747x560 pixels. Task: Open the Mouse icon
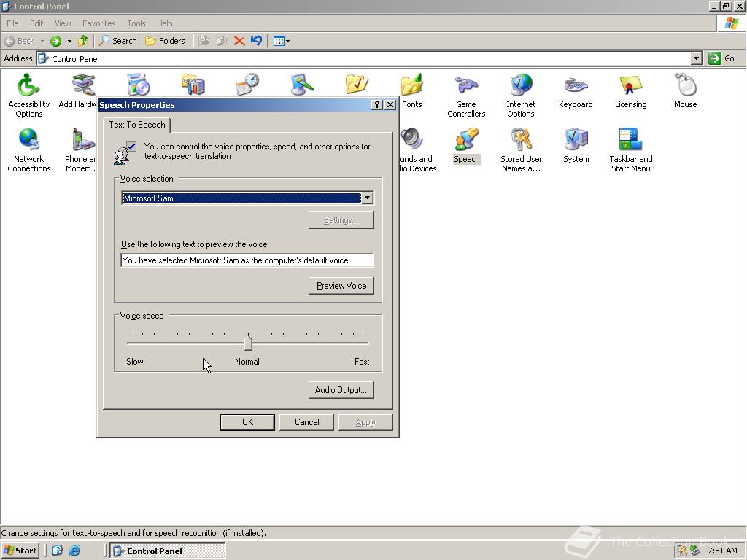tap(685, 90)
